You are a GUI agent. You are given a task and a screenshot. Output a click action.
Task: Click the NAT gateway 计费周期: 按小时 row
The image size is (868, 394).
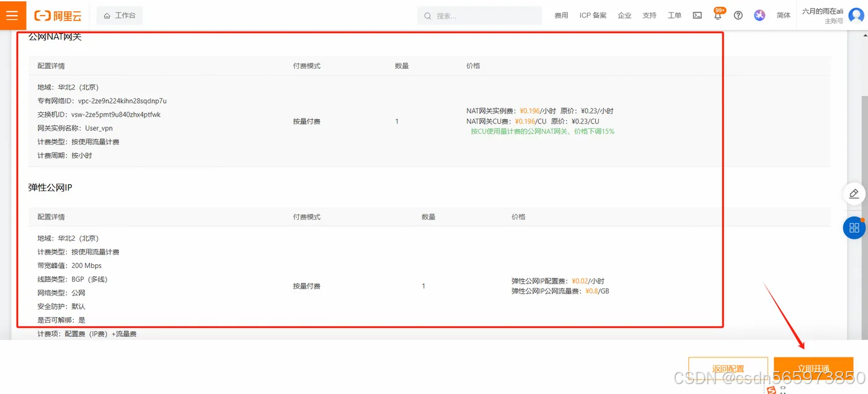(64, 155)
